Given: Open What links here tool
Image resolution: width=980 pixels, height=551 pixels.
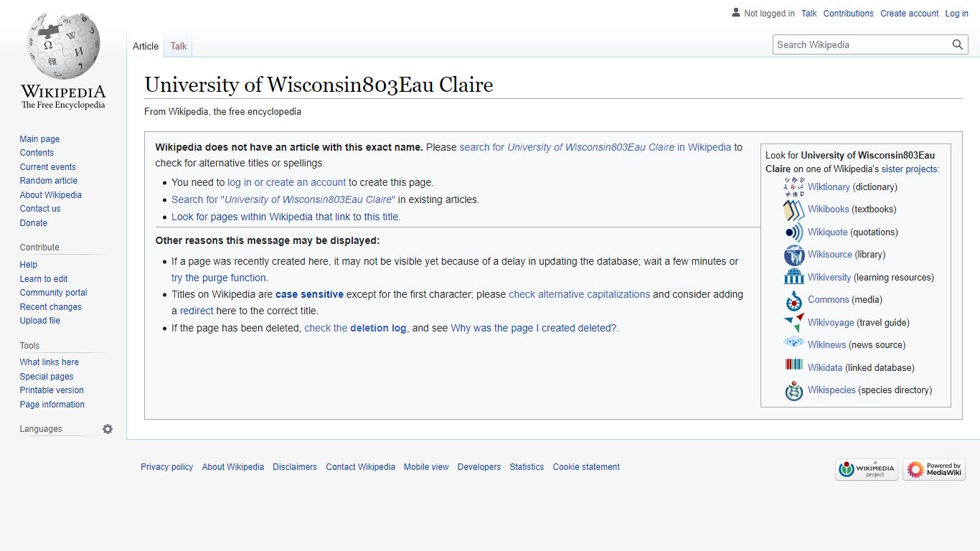Looking at the screenshot, I should [x=50, y=362].
